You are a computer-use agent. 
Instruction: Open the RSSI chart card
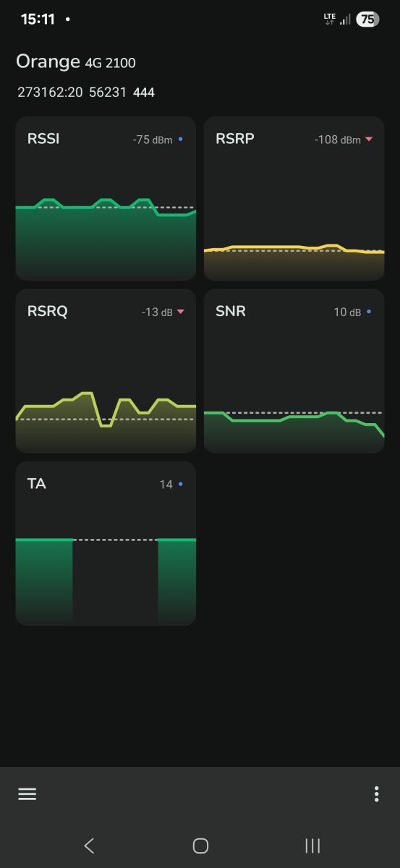point(106,198)
